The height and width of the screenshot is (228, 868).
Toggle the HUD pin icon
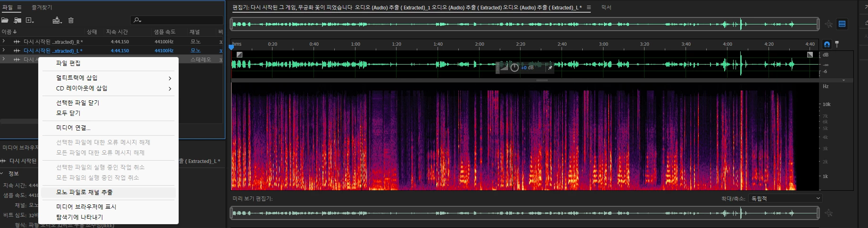point(550,68)
